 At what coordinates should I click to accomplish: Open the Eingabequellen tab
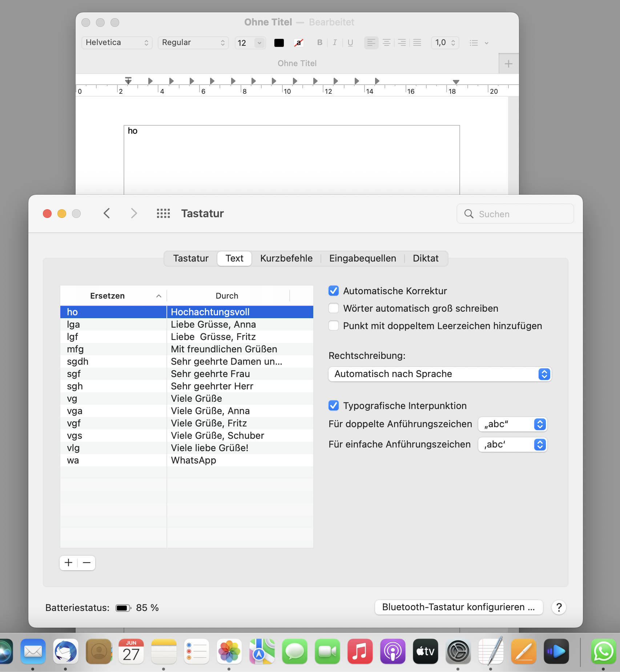click(x=363, y=259)
